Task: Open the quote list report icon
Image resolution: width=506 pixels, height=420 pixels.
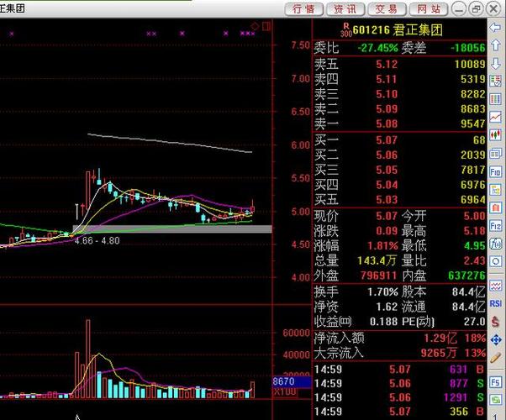Action: [x=495, y=81]
